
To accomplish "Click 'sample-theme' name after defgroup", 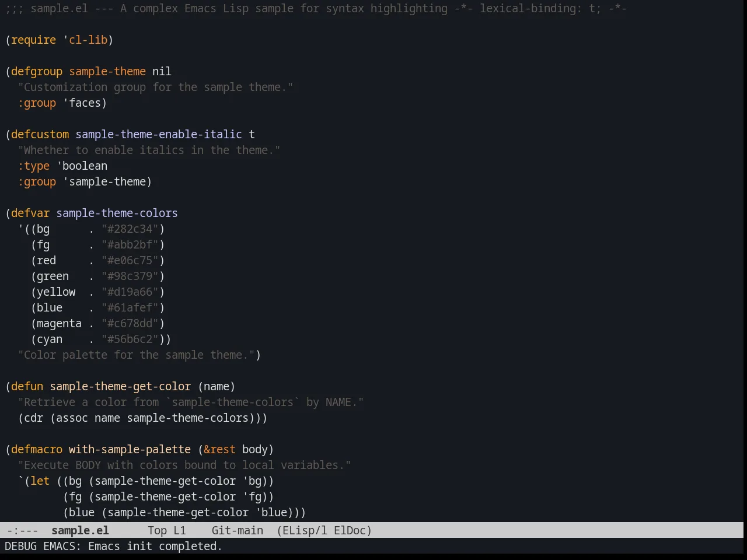I will (x=107, y=71).
